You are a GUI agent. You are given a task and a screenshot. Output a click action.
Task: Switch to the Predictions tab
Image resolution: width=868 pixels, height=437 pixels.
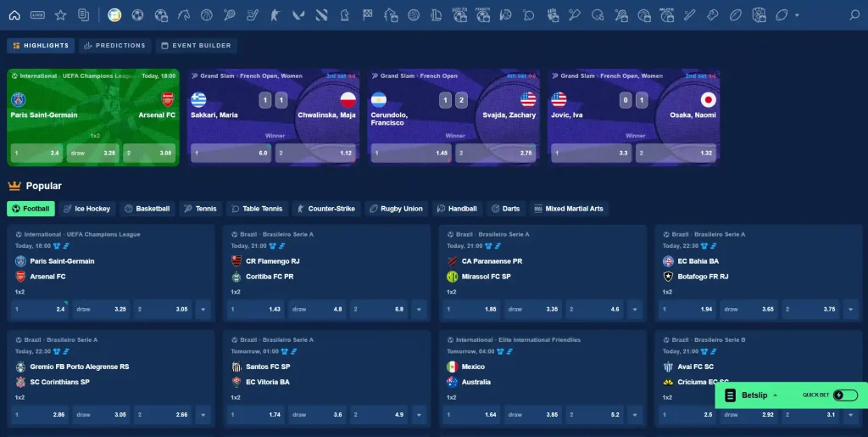click(x=114, y=46)
